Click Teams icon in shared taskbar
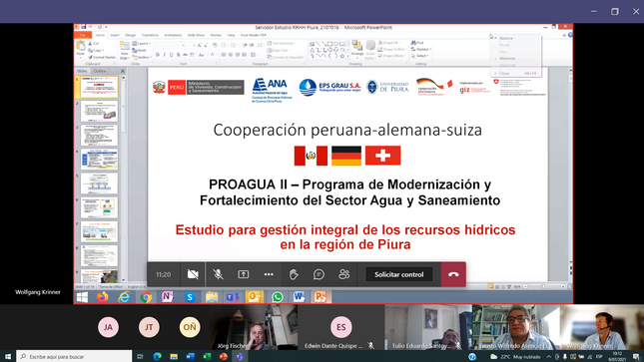The height and width of the screenshot is (362, 644). (233, 297)
